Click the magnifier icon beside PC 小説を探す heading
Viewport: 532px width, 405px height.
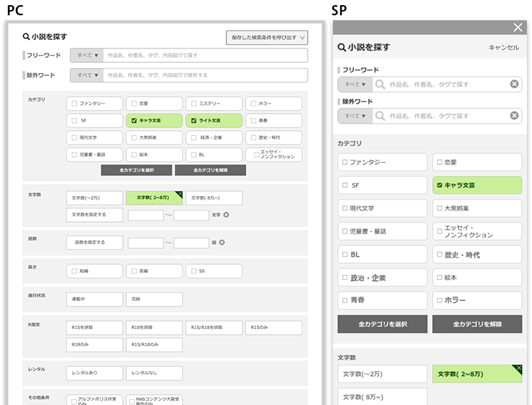(x=26, y=37)
